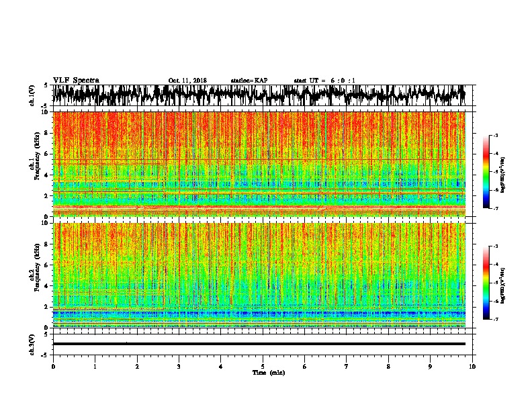Click time axis tick label '0'
The image size is (532, 411).
pos(53,367)
